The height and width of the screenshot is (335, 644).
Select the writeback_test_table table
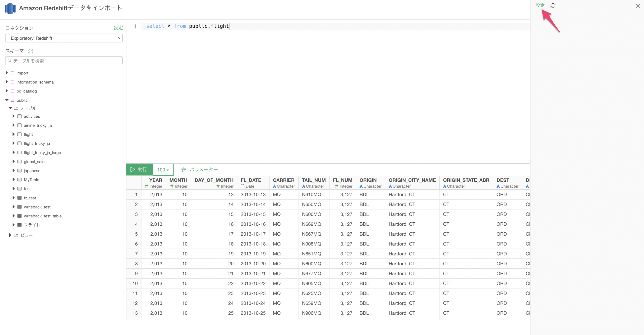click(x=43, y=216)
